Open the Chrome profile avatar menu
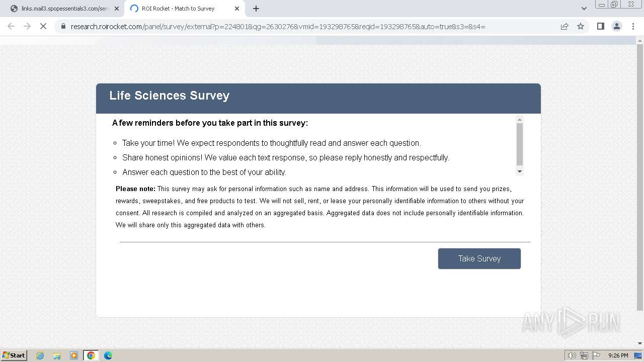644x362 pixels. pos(617,26)
